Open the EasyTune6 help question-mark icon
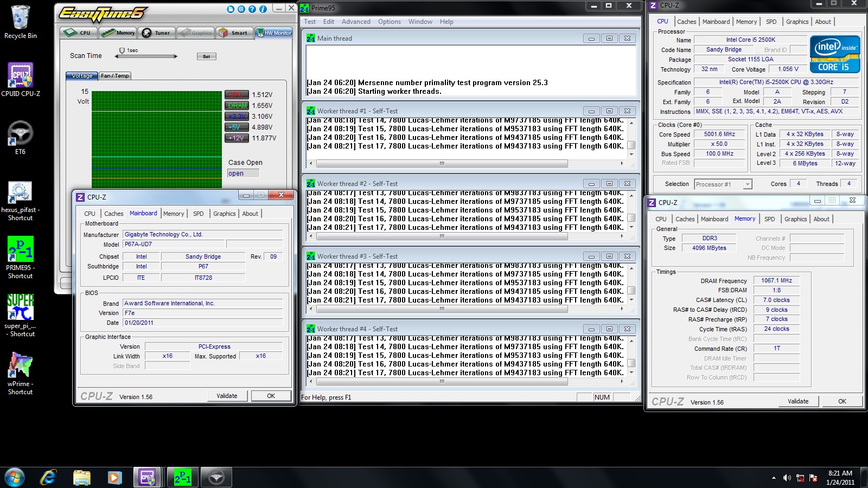This screenshot has width=868, height=488. pos(252,9)
